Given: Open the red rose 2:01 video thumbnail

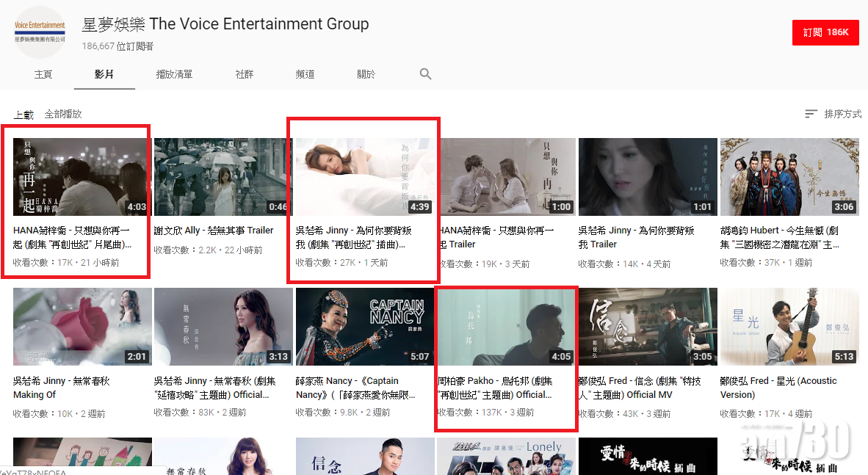Looking at the screenshot, I should click(82, 327).
